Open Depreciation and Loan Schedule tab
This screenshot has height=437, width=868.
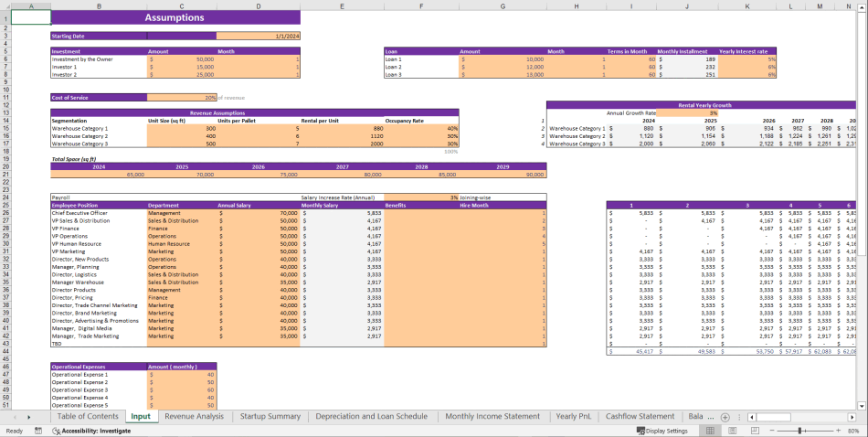click(x=371, y=416)
